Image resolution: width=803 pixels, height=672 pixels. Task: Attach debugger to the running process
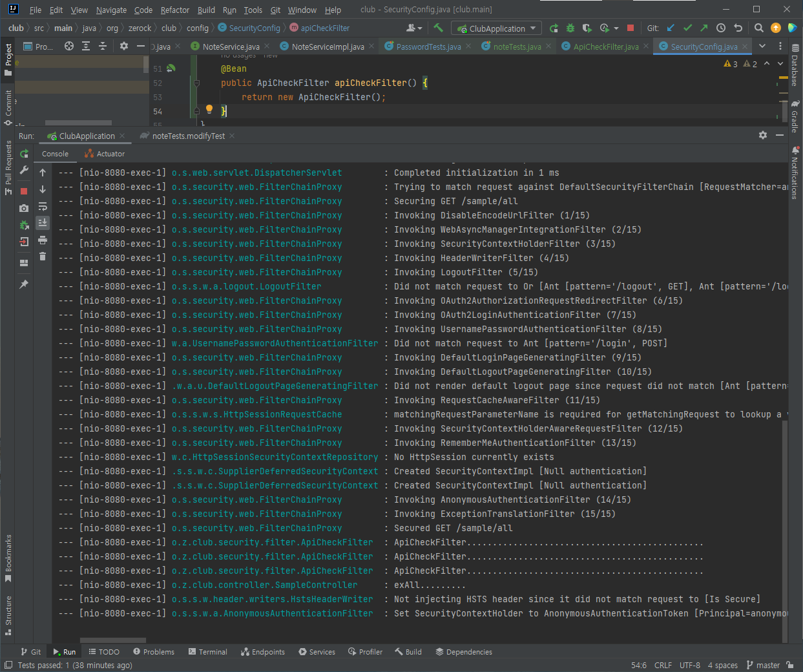24,225
